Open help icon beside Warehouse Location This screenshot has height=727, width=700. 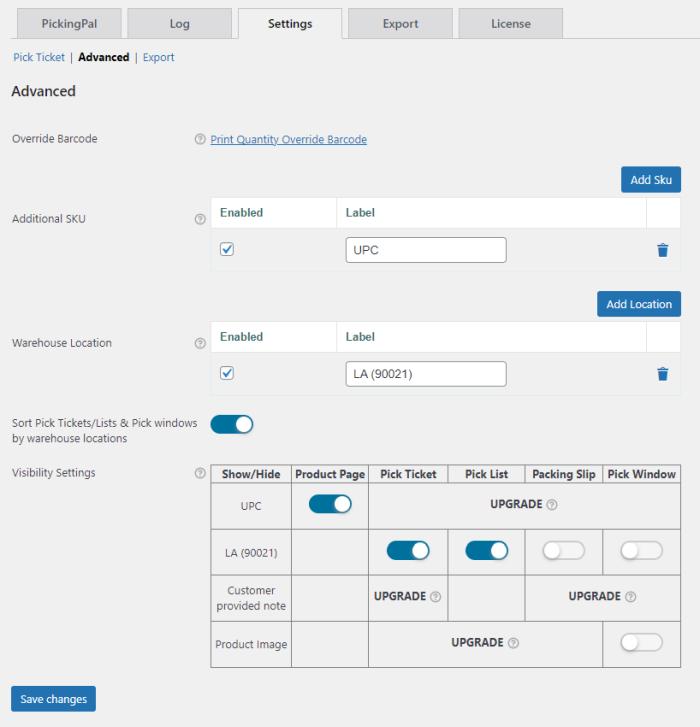200,343
